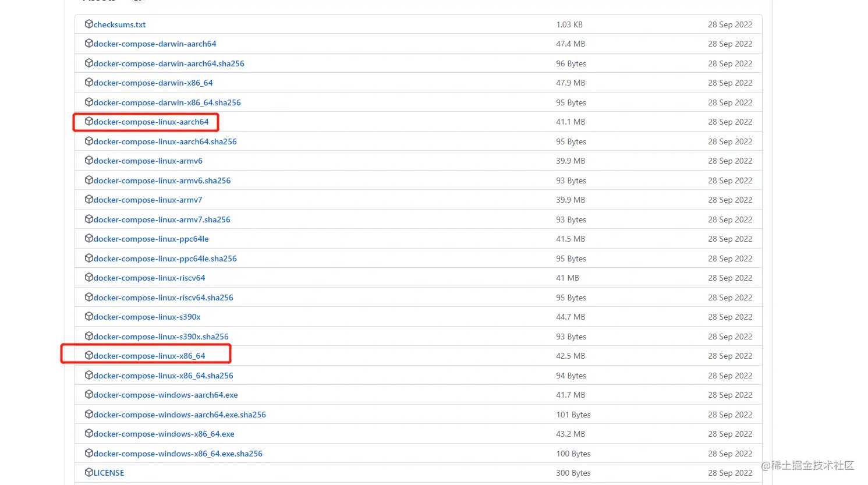The image size is (868, 485).
Task: Click package icon beside checksums.txt
Action: click(x=89, y=24)
